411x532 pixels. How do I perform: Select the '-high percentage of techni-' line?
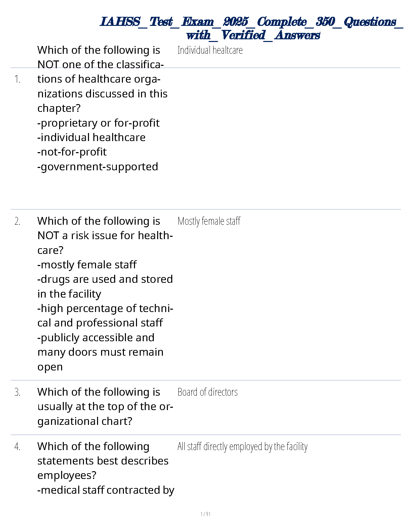pos(105,308)
